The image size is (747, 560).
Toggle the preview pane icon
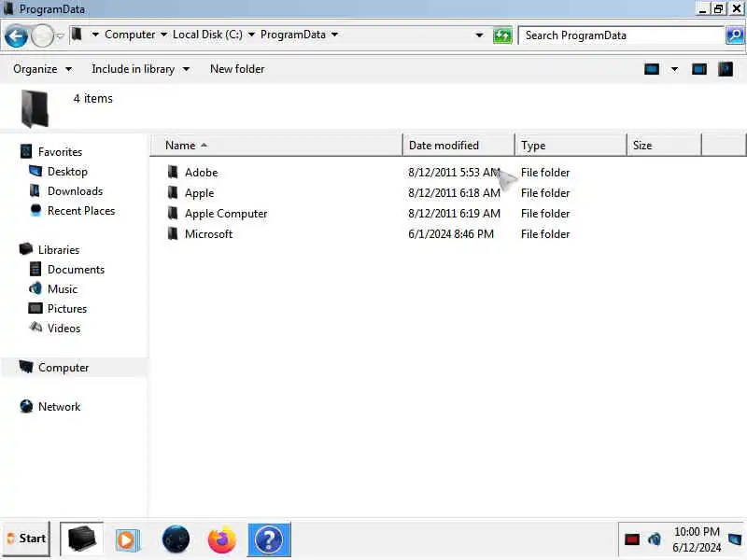pyautogui.click(x=698, y=69)
